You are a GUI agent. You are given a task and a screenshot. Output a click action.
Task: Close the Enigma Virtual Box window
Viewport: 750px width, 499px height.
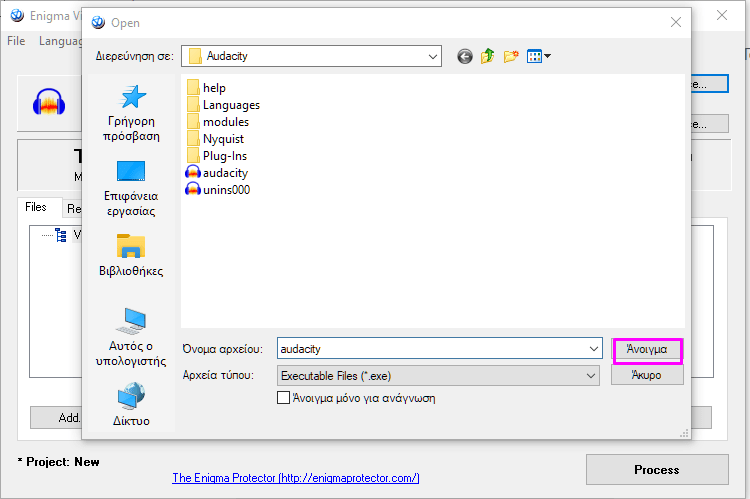coord(722,15)
